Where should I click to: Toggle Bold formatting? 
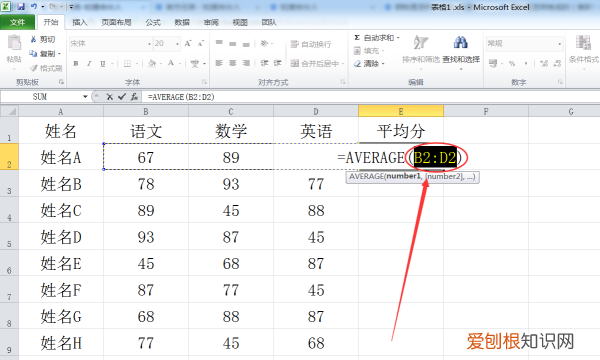click(76, 64)
